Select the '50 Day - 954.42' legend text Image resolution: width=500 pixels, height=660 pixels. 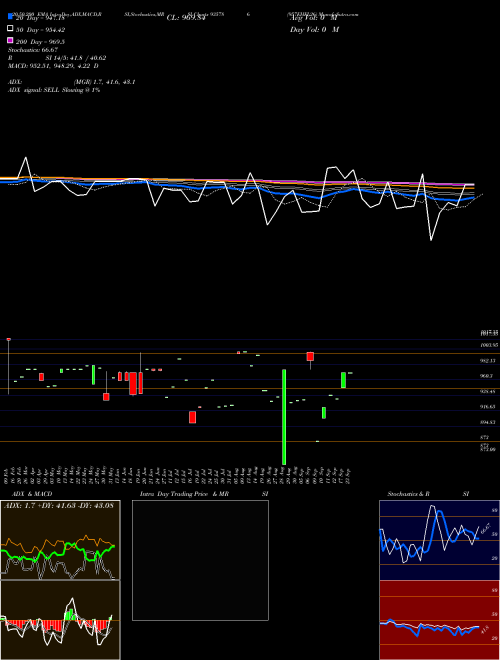[x=40, y=30]
